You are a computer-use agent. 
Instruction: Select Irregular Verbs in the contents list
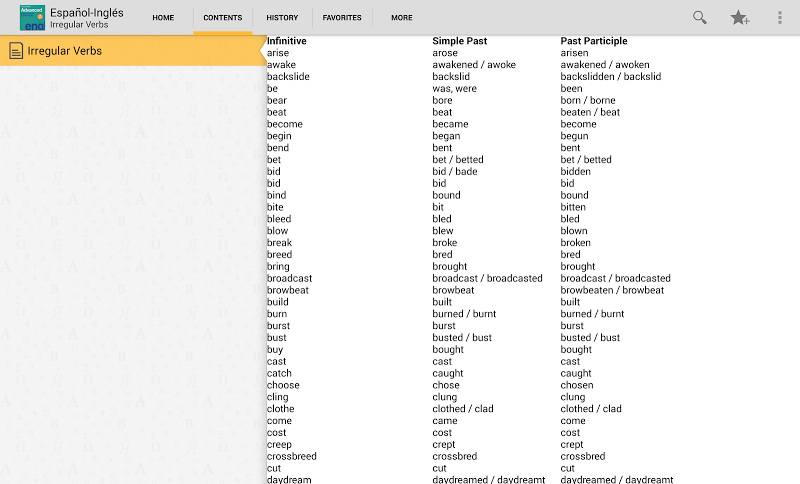[x=133, y=51]
